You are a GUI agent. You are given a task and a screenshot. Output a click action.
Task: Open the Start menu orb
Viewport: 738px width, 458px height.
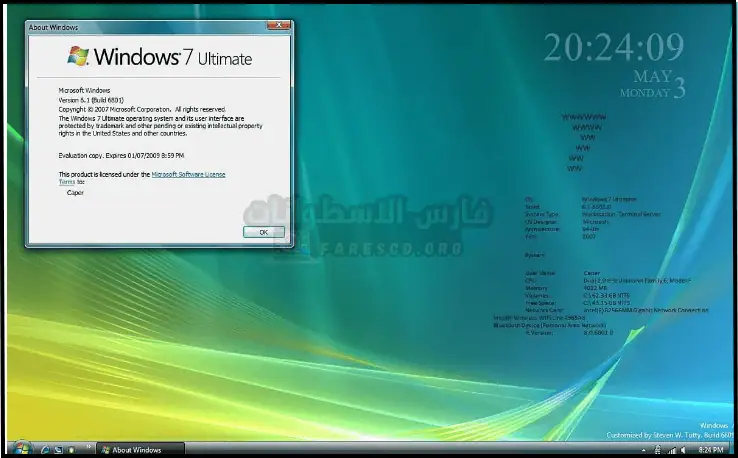[x=22, y=448]
